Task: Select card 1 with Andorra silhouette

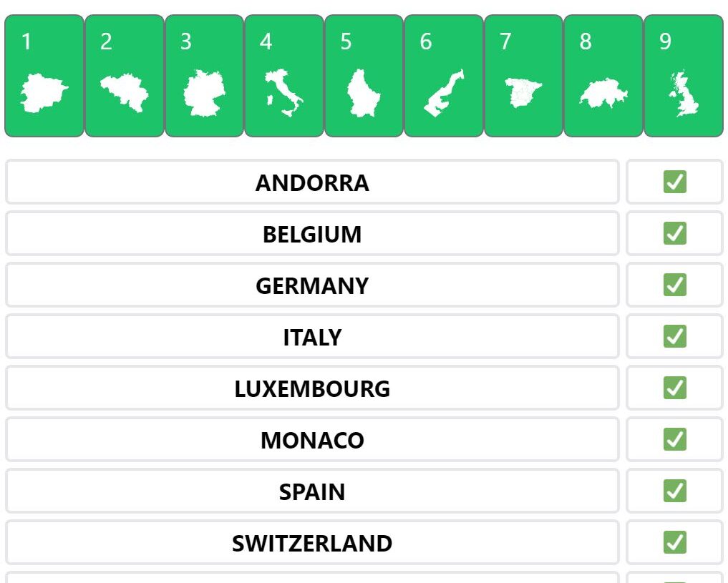Action: point(44,76)
